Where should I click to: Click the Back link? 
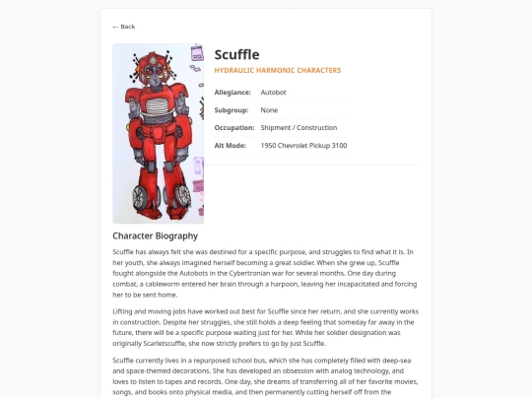click(124, 27)
